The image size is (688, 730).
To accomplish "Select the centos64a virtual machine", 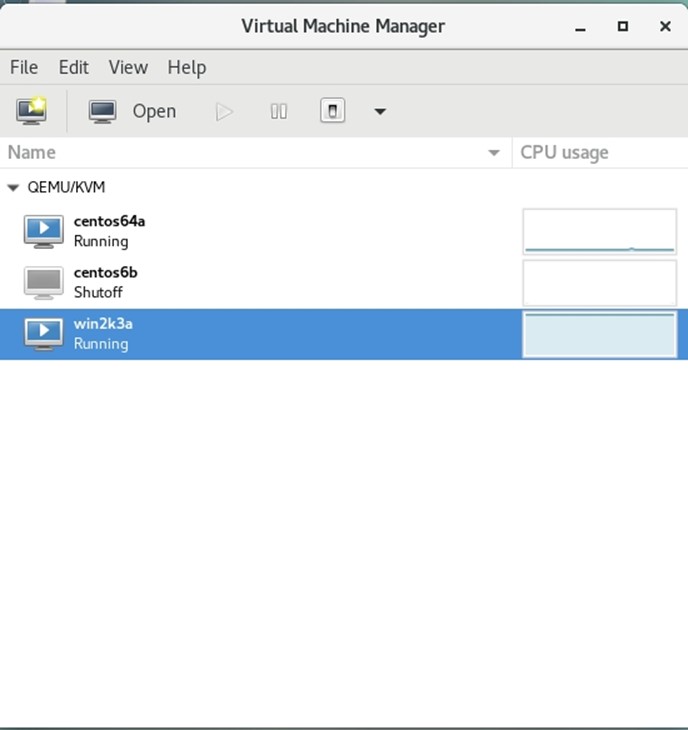I will coord(344,231).
